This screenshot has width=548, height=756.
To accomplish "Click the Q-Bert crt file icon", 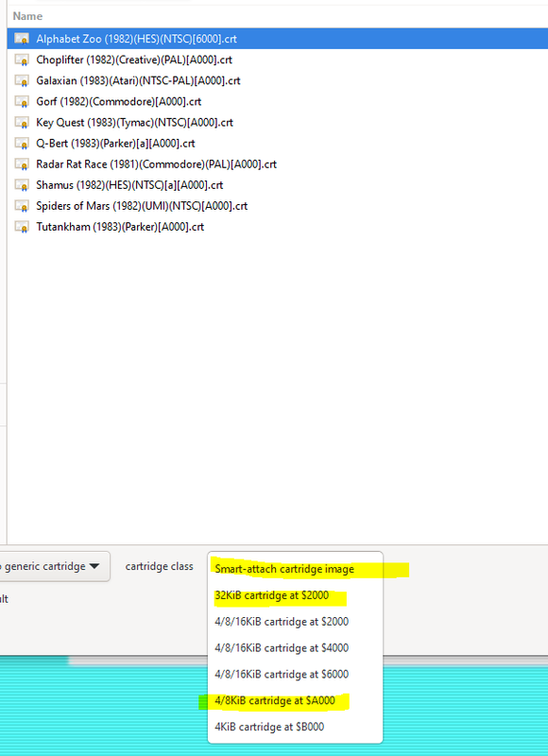I will [x=22, y=144].
